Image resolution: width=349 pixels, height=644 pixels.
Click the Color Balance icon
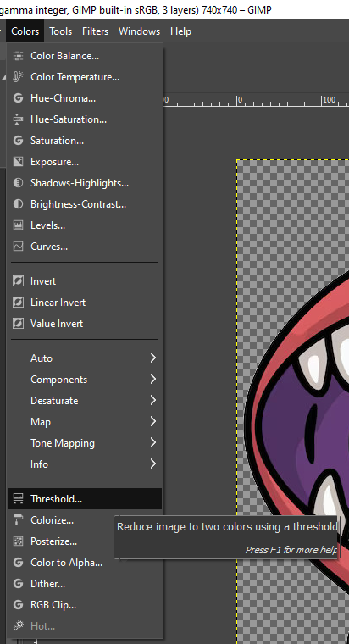click(x=18, y=56)
